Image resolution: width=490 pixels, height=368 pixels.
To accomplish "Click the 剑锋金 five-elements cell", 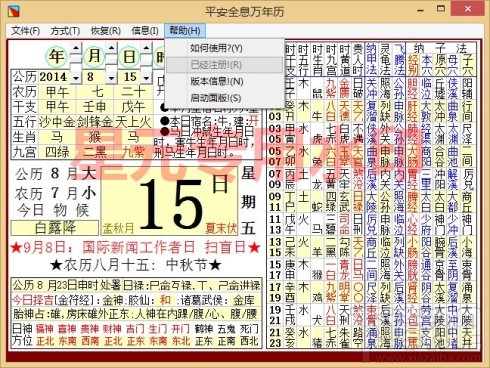I will (95, 122).
